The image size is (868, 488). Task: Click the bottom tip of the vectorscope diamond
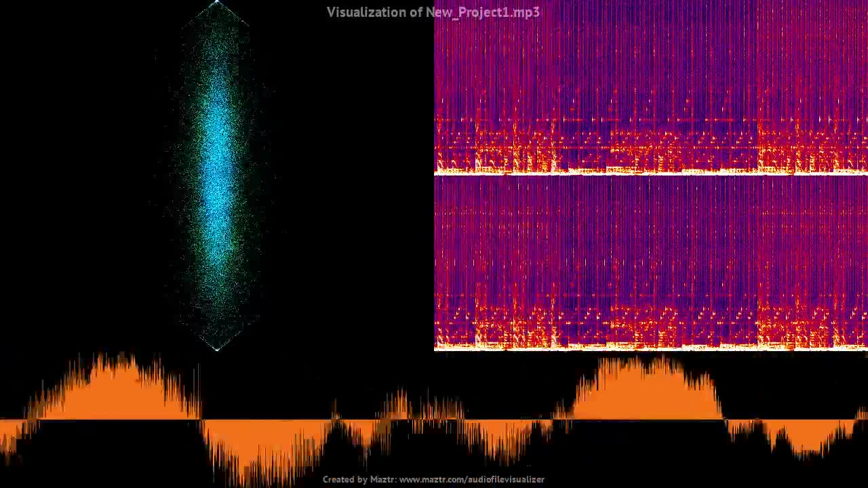point(217,349)
